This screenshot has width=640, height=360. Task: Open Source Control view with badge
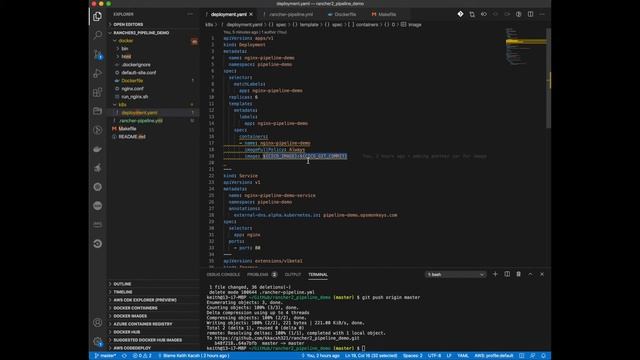pos(98,54)
